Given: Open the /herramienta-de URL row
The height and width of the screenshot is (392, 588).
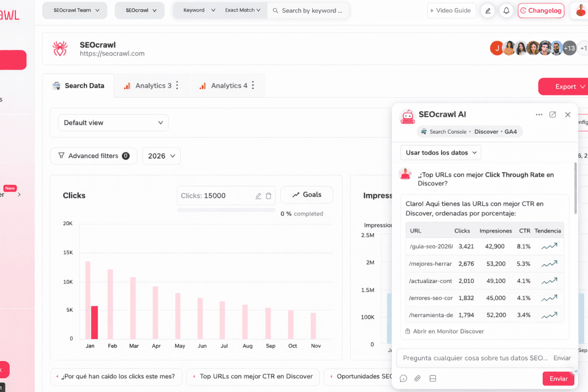Looking at the screenshot, I should [x=485, y=315].
